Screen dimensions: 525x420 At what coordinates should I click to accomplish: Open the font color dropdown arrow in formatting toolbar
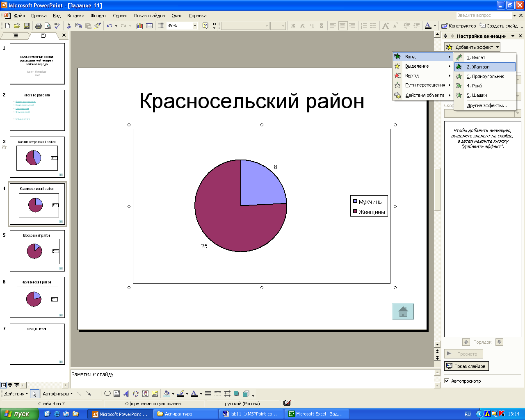(435, 26)
